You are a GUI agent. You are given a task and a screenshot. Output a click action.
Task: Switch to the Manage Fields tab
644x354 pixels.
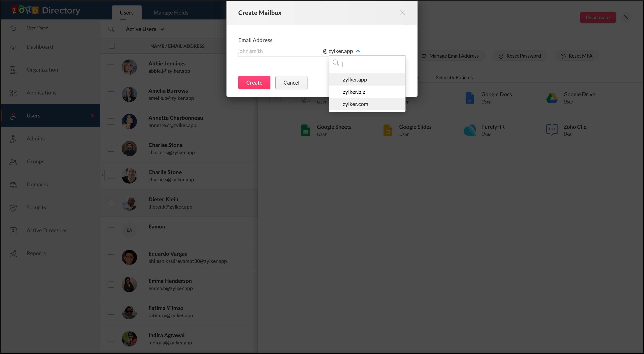(171, 12)
